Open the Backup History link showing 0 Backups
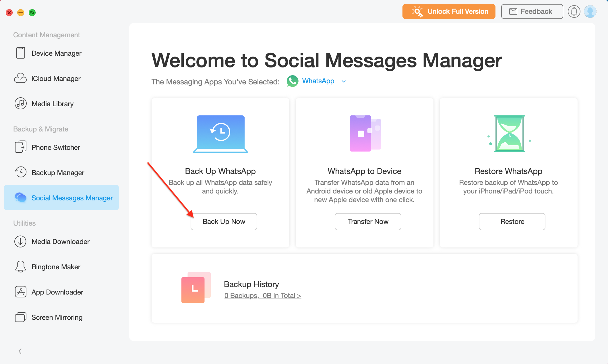 click(263, 295)
